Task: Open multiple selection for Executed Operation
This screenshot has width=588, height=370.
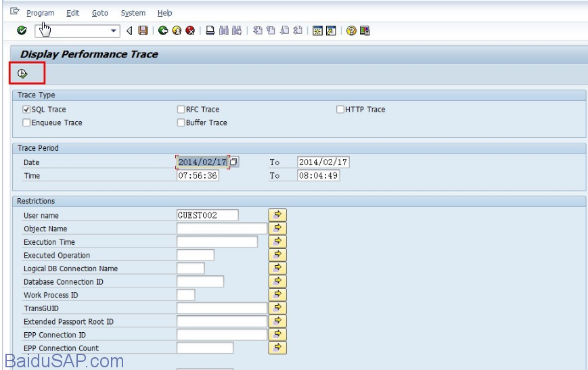Action: coord(277,255)
